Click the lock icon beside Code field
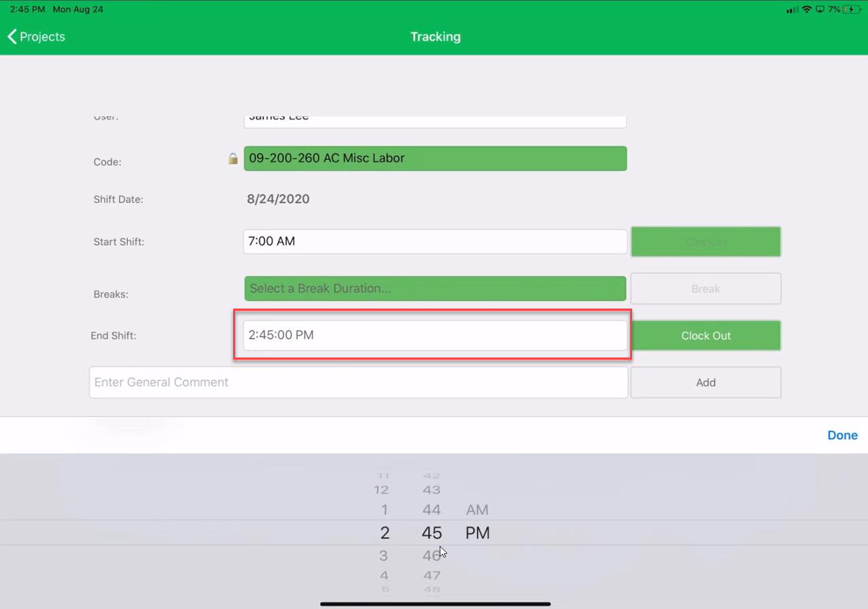Screen dimensions: 868x609 point(233,158)
